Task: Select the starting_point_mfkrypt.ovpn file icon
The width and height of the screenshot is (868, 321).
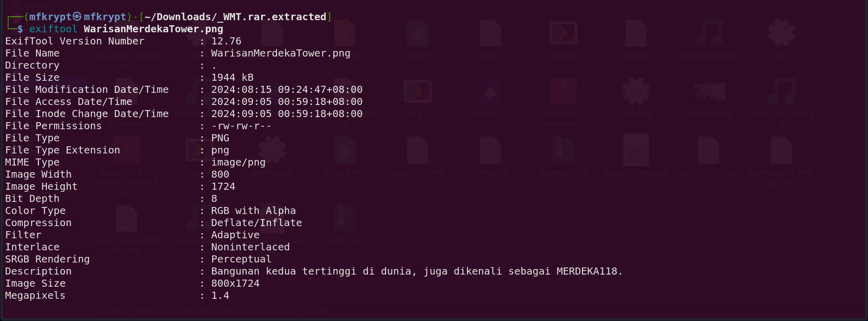Action: coord(781,150)
